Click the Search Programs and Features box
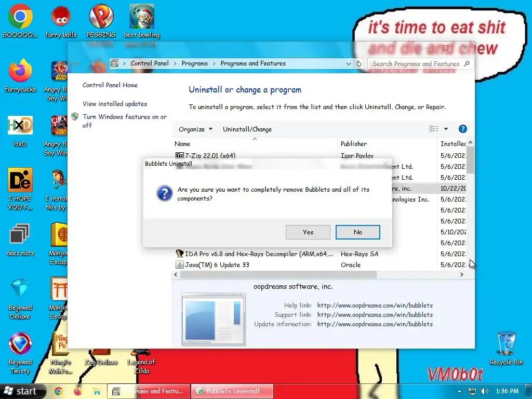 421,64
